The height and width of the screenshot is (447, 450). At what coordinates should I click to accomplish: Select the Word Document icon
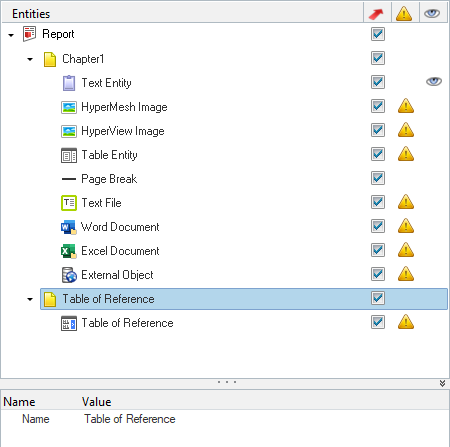tap(69, 227)
